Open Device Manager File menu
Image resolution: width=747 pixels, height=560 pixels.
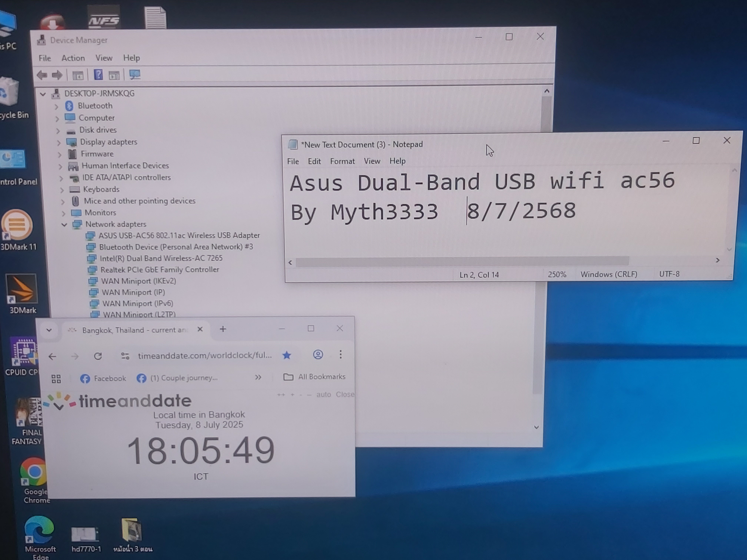(45, 58)
